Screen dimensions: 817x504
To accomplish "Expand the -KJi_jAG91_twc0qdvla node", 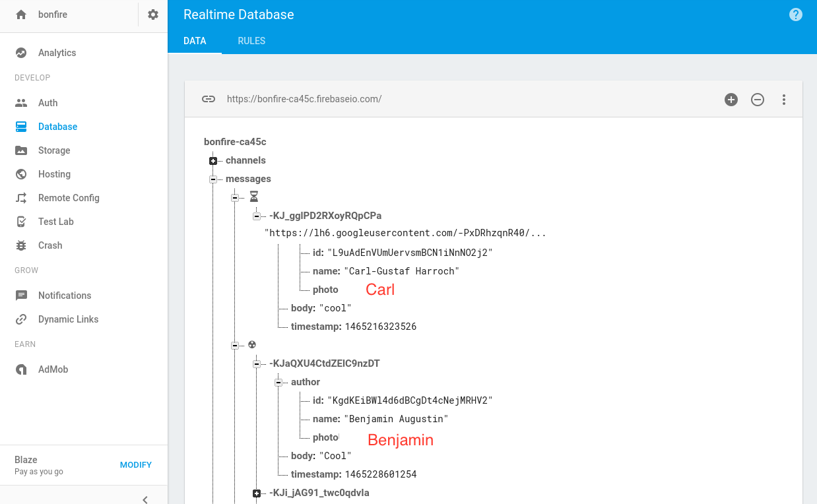I will [x=257, y=493].
